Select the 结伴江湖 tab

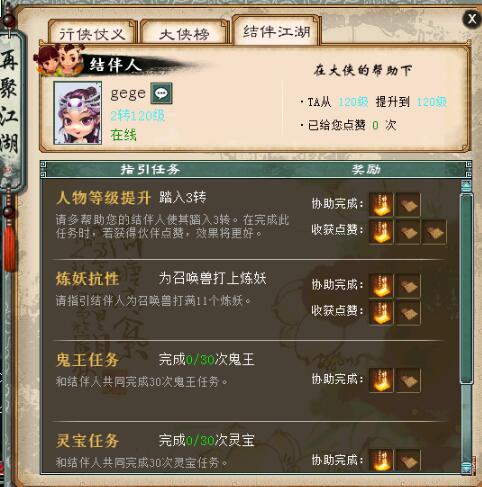tap(276, 31)
